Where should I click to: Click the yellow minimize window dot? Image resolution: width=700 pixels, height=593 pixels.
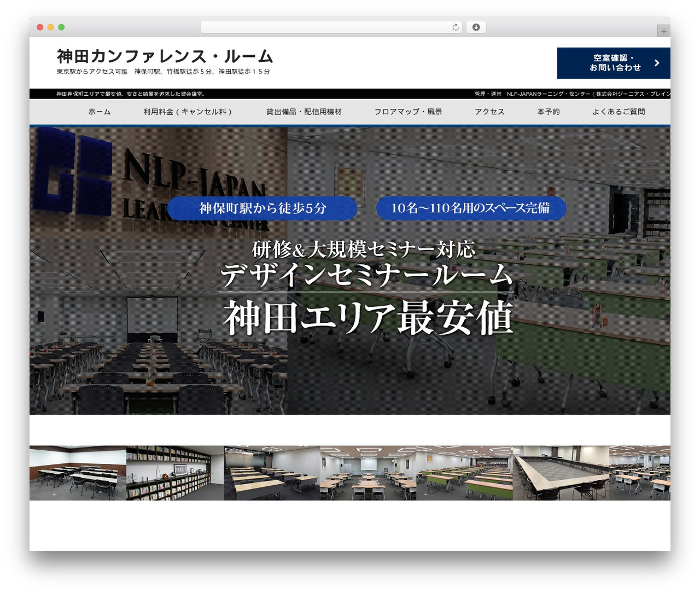click(51, 27)
